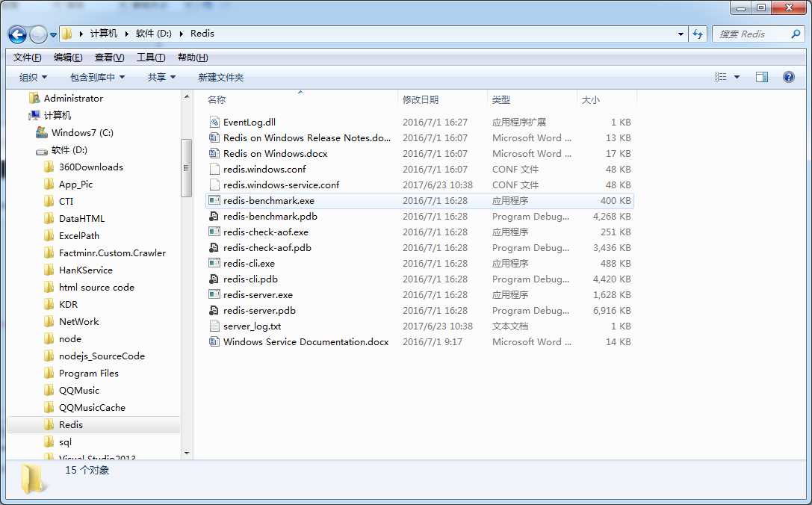The width and height of the screenshot is (812, 505).
Task: Select Redis on Windows Release Notes document icon
Action: [214, 137]
